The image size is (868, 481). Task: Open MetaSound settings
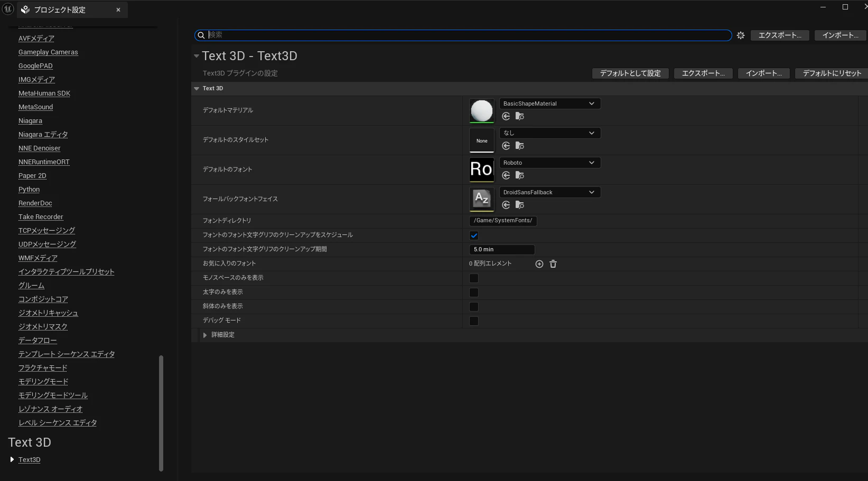(35, 107)
